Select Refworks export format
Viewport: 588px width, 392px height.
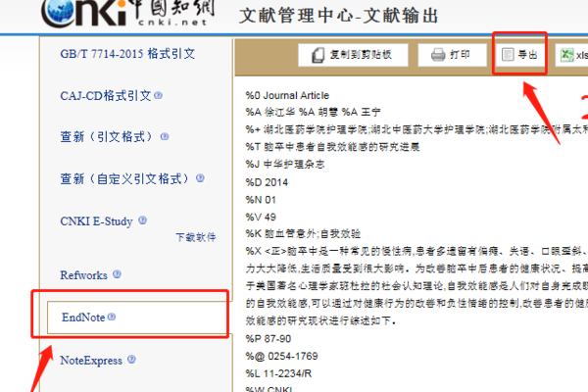point(83,275)
